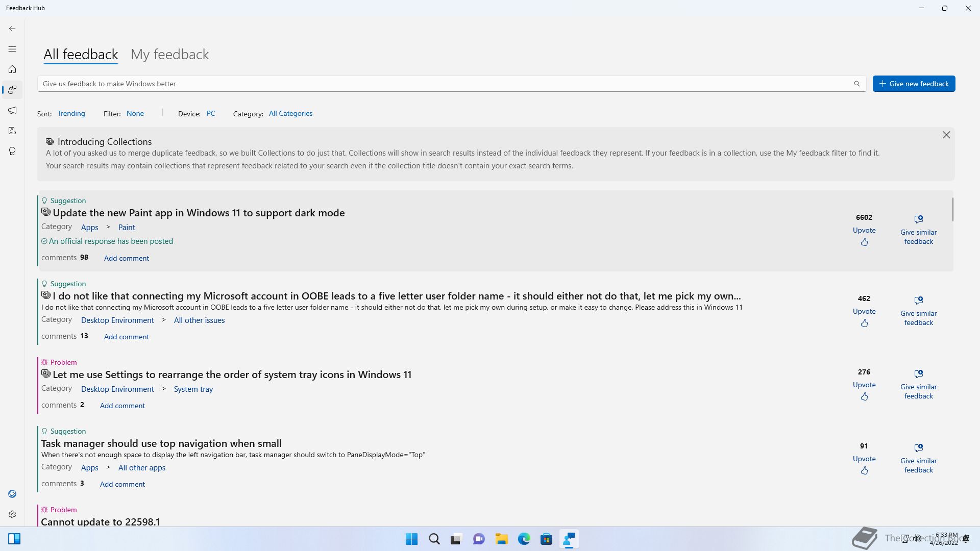
Task: Click the search magnifier in feedback box
Action: (857, 84)
